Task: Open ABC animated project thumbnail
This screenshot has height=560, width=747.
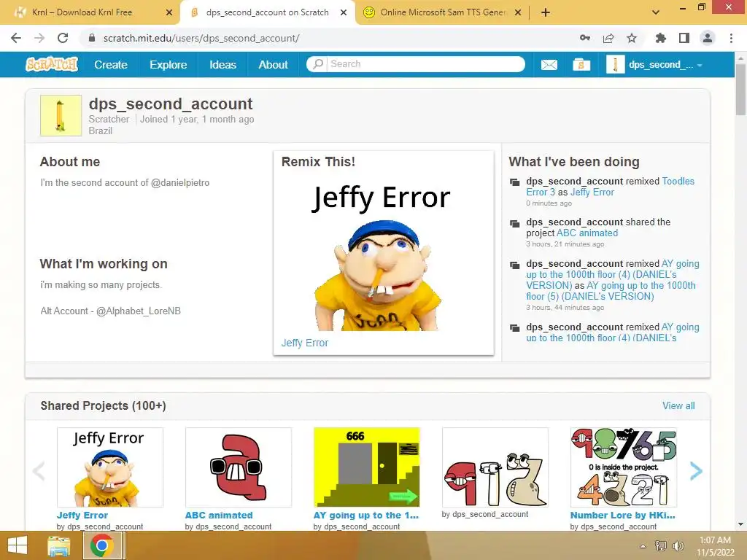Action: click(239, 467)
